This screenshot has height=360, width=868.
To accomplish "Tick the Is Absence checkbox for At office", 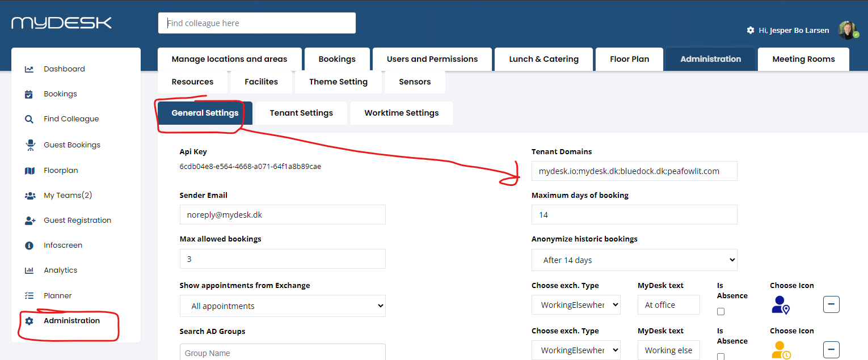I will pyautogui.click(x=720, y=311).
